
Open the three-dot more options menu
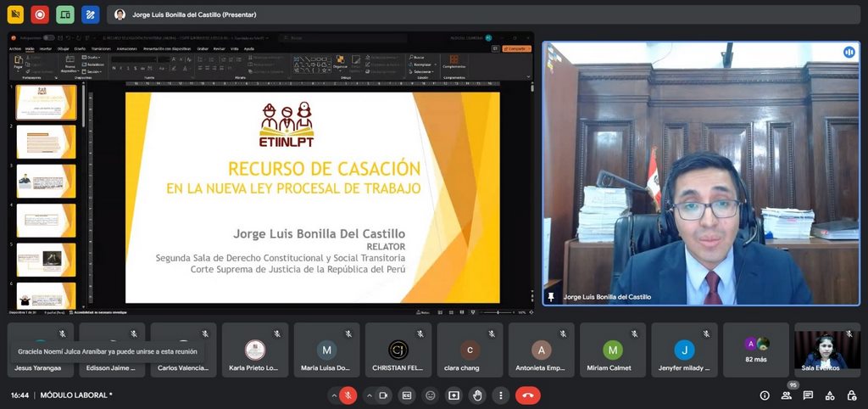pyautogui.click(x=500, y=395)
